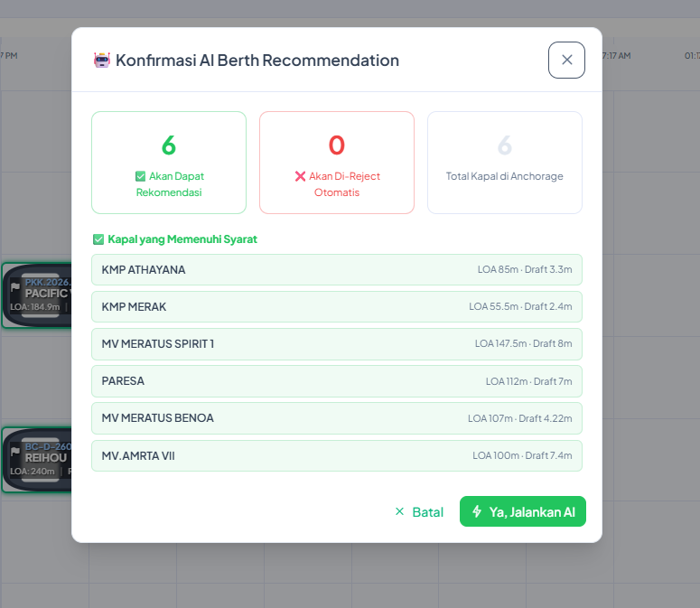The image size is (700, 608).
Task: Click the red cross beside Akan Di-Reject
Action: click(300, 176)
